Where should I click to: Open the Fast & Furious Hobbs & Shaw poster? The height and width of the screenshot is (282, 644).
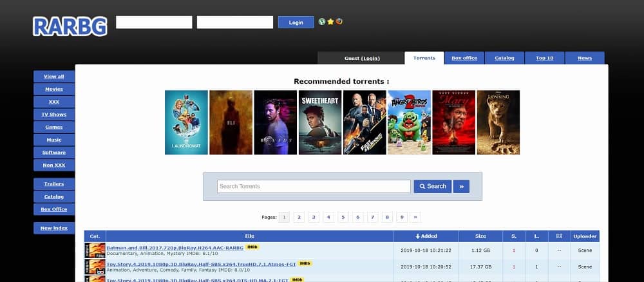(x=365, y=122)
